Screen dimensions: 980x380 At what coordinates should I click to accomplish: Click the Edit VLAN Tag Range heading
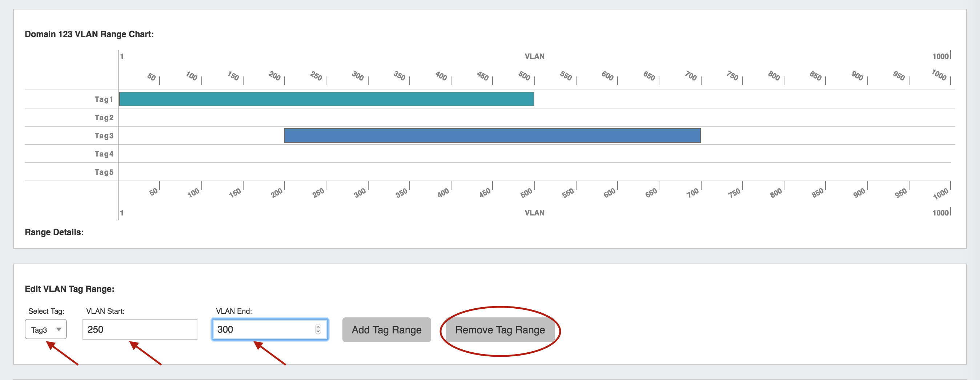click(x=69, y=289)
